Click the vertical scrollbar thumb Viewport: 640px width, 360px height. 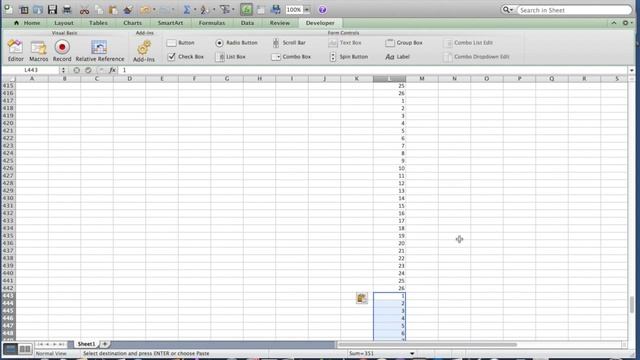click(631, 304)
